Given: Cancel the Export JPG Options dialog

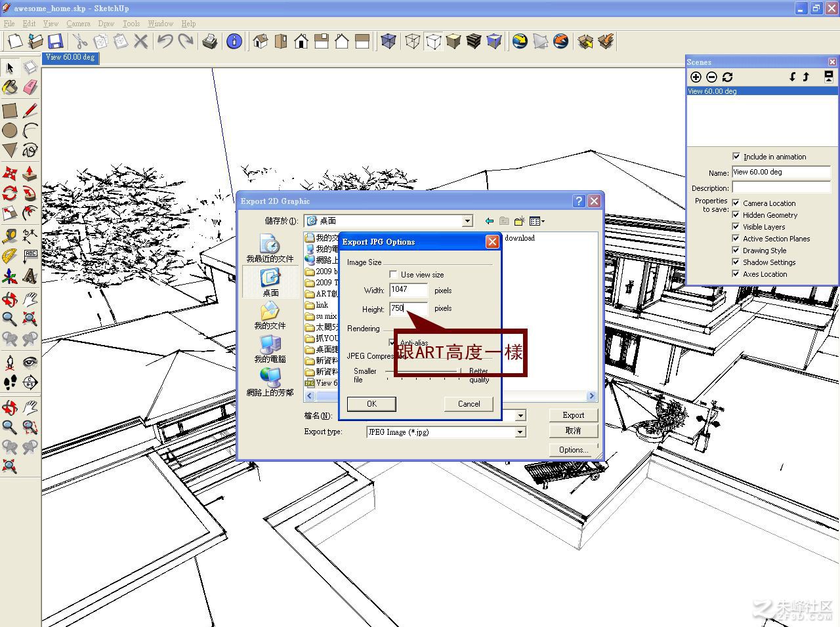Looking at the screenshot, I should [469, 404].
